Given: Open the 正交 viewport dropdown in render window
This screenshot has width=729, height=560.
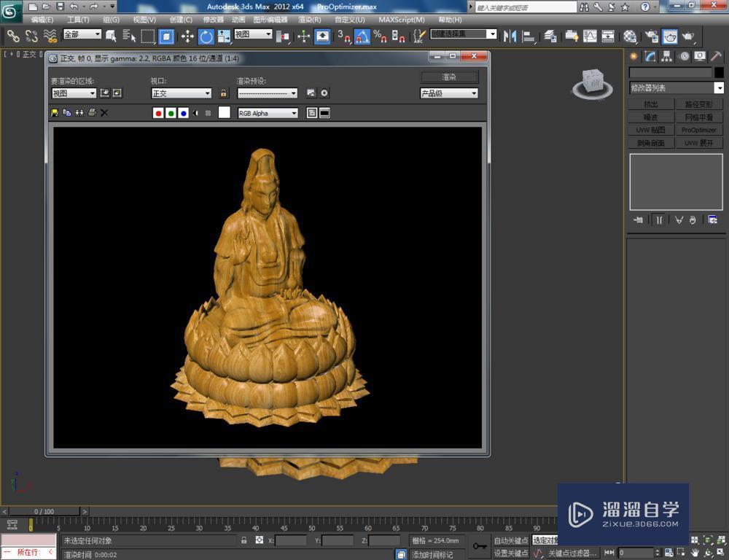Looking at the screenshot, I should [x=181, y=93].
